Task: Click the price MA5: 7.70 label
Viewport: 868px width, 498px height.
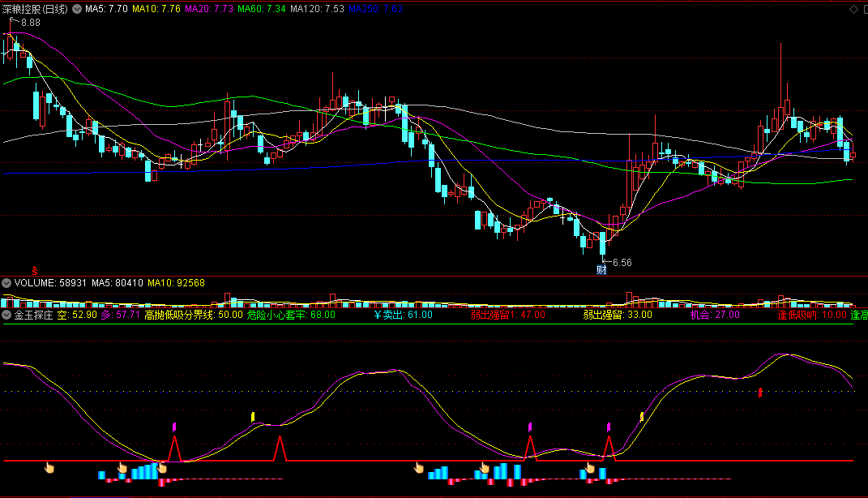Action: [x=106, y=9]
